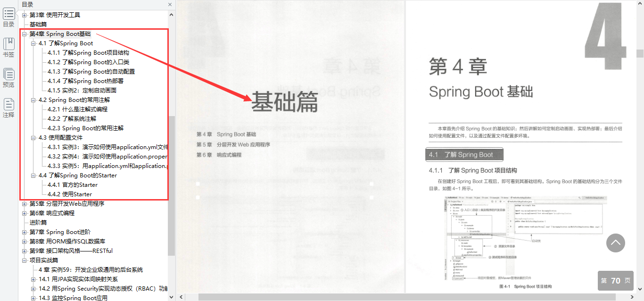Jump to 4.3.1 实例3 application.yml entry
The width and height of the screenshot is (644, 301).
[107, 147]
